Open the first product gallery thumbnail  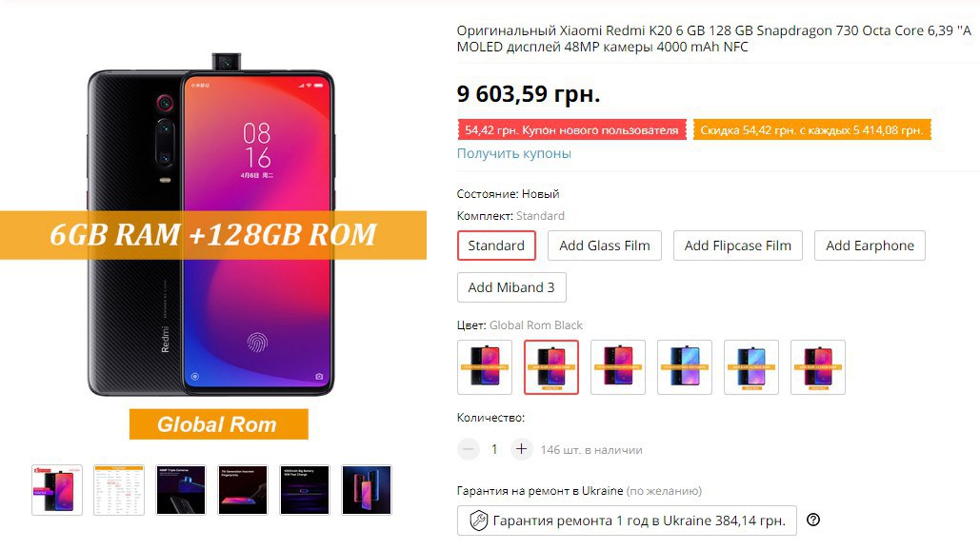coord(57,490)
